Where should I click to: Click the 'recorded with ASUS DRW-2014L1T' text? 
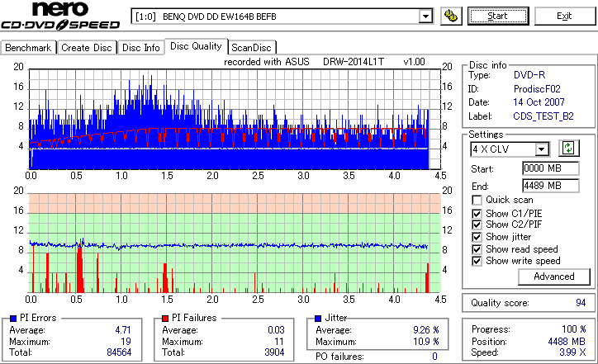pyautogui.click(x=304, y=62)
